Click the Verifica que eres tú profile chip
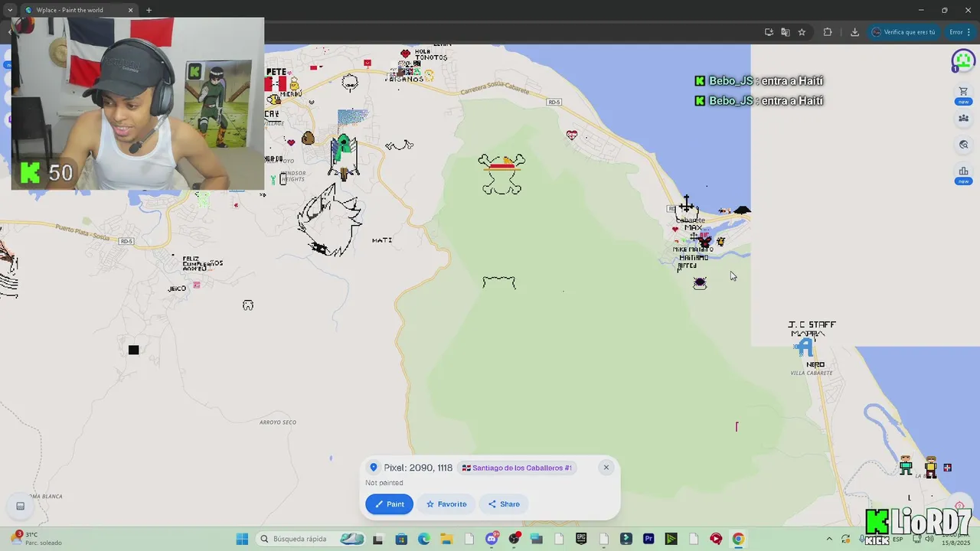 (903, 32)
